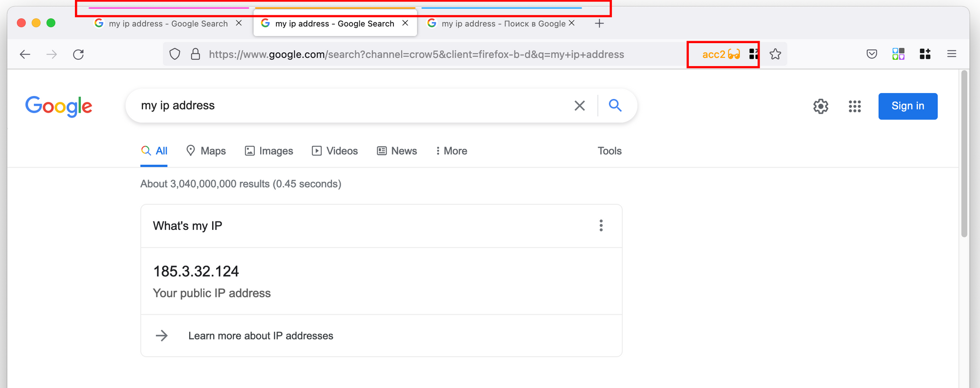Go back to the previous page

(x=25, y=54)
